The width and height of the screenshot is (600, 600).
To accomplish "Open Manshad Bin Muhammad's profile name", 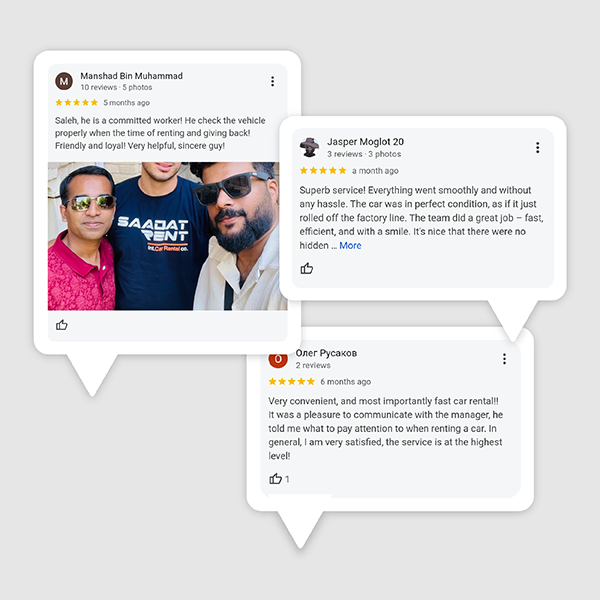I will click(x=131, y=76).
